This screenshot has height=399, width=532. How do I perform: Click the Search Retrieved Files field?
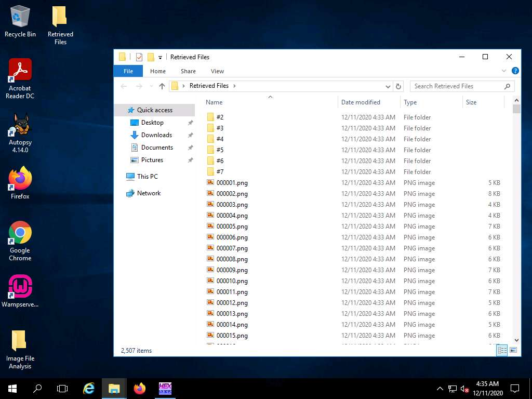coord(462,86)
